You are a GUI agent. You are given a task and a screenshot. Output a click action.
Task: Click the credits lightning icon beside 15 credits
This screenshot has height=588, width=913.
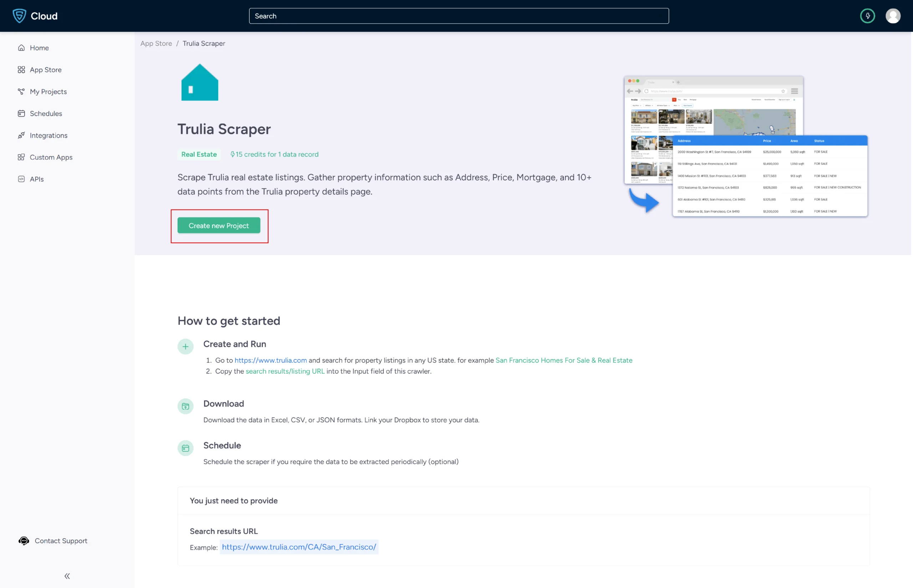233,154
